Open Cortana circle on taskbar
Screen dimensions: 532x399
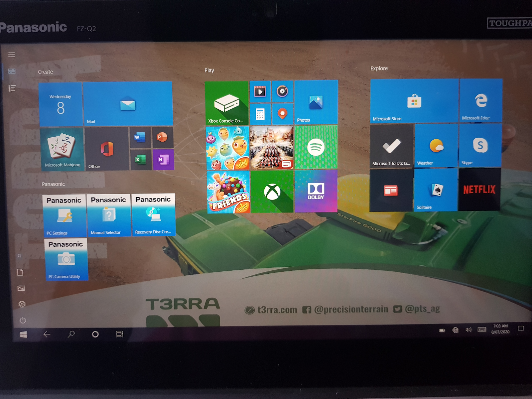tap(95, 334)
